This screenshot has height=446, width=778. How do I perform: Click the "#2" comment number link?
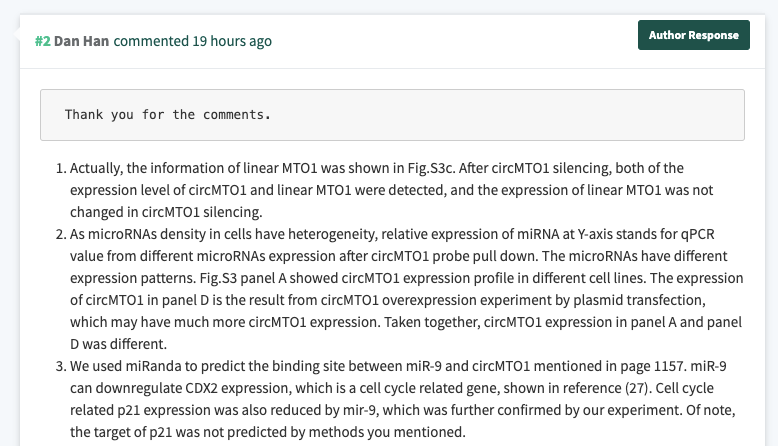tap(43, 41)
